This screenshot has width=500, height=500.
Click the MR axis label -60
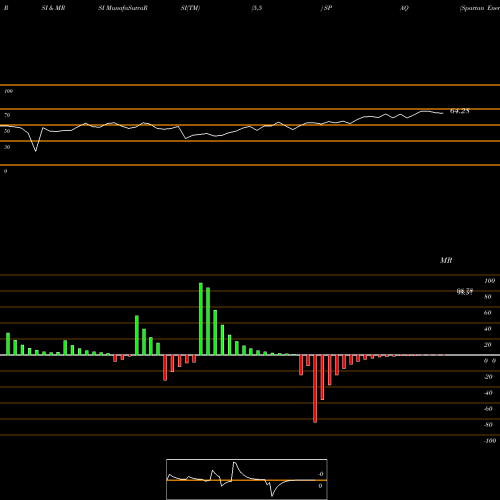(488, 409)
